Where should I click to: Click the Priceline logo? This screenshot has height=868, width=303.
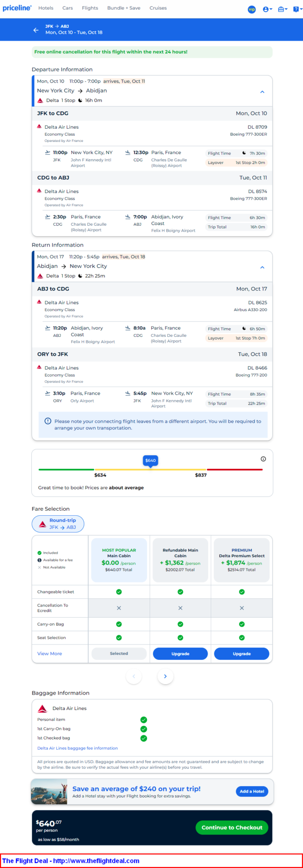pos(17,8)
